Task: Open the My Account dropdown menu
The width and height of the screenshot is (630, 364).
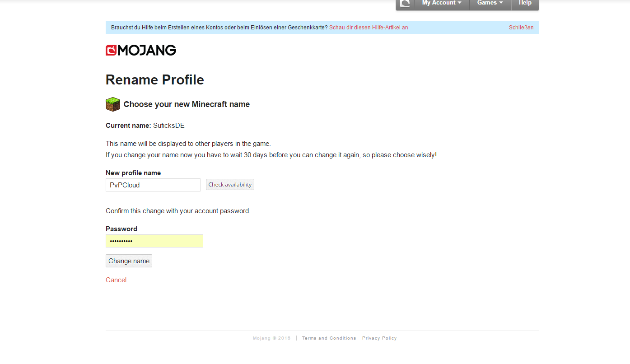Action: click(x=442, y=4)
